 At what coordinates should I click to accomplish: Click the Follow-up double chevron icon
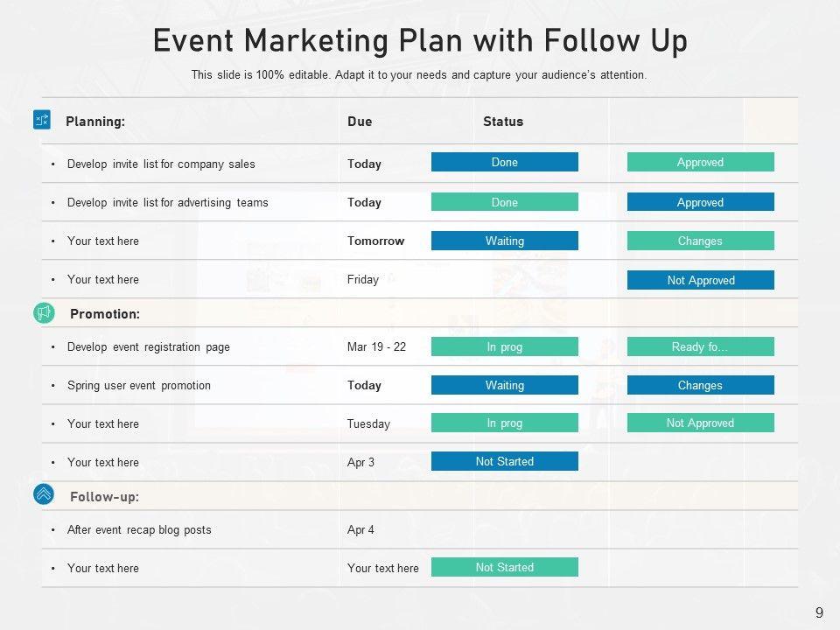[x=44, y=494]
